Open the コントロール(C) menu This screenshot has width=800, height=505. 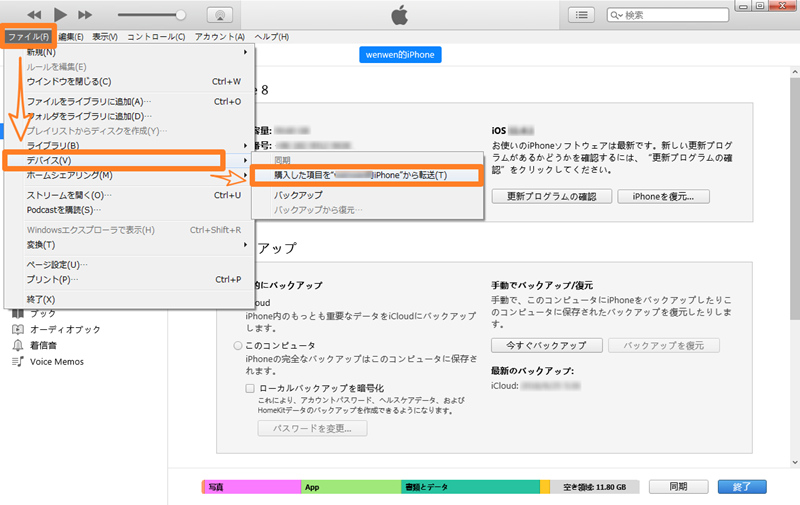(x=156, y=37)
